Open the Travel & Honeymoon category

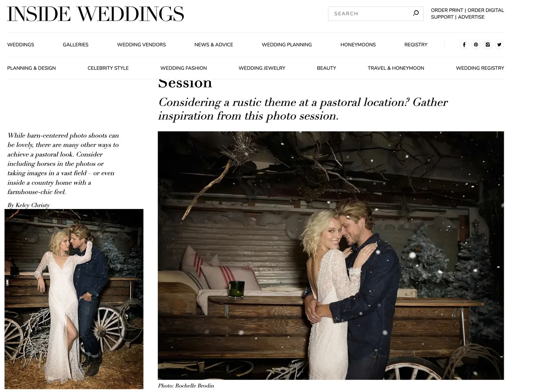(396, 68)
